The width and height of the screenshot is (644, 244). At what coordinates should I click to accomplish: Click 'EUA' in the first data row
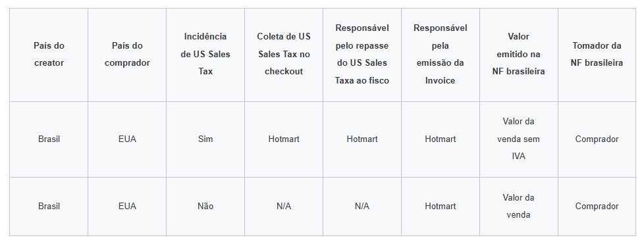click(x=127, y=139)
